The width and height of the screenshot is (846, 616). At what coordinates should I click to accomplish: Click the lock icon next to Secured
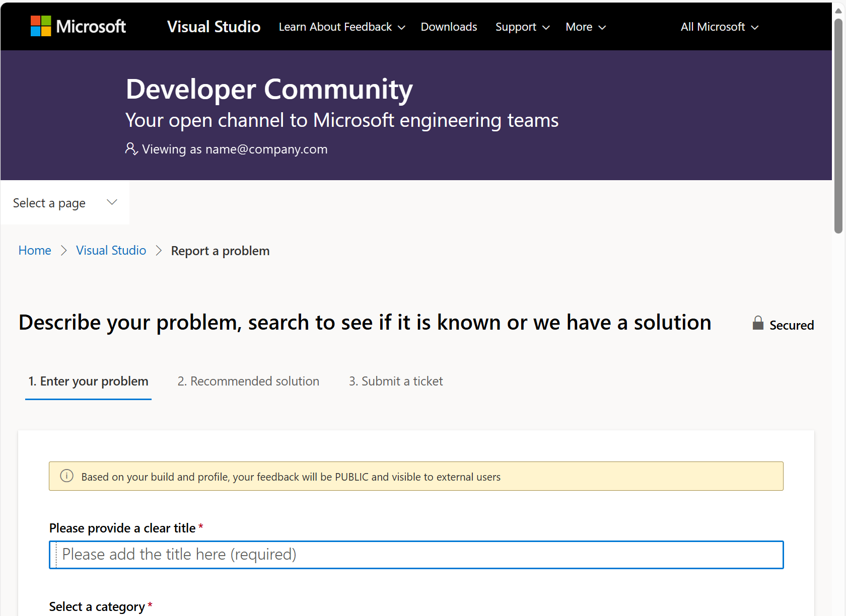(758, 324)
